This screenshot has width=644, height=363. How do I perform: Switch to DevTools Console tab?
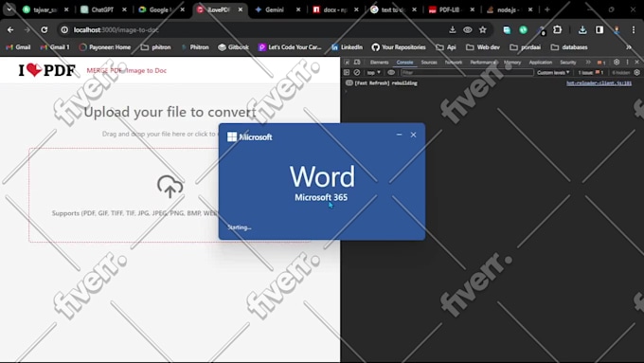(x=404, y=62)
